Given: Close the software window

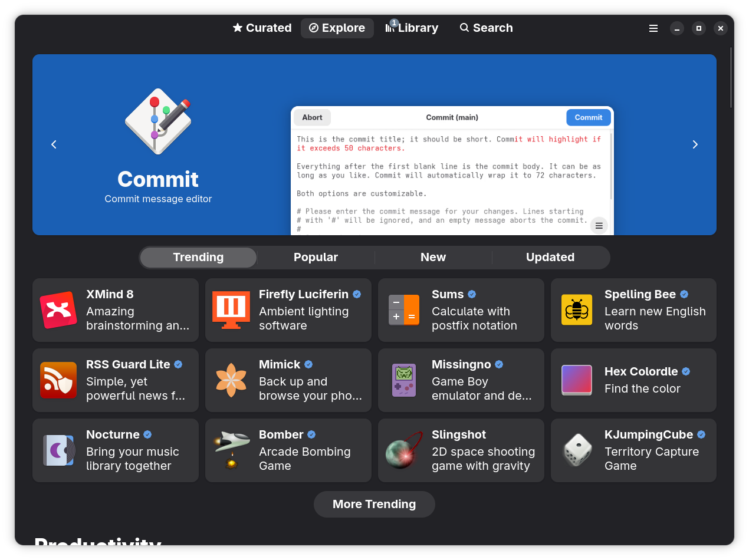Looking at the screenshot, I should click(x=721, y=28).
